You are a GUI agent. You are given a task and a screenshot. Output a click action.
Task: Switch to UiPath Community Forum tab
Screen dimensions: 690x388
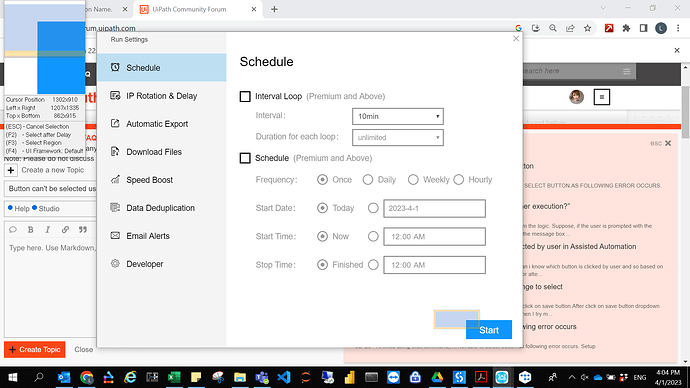coord(198,9)
